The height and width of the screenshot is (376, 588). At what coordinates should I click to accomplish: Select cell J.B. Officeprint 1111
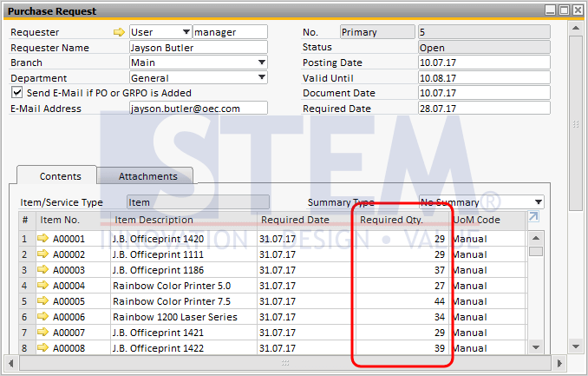pyautogui.click(x=184, y=254)
